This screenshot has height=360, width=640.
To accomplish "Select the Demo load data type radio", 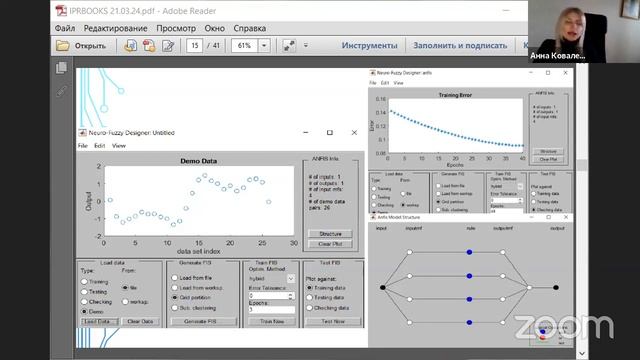I will 84,312.
